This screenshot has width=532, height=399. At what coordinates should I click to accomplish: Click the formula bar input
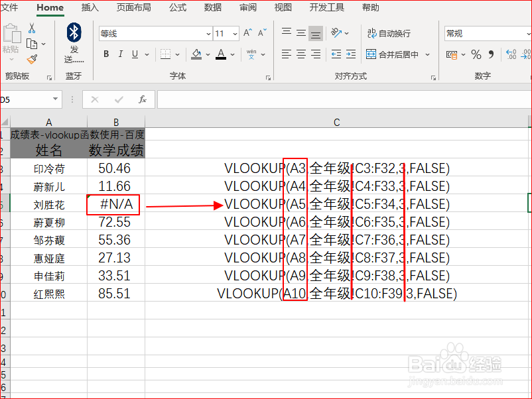(344, 99)
